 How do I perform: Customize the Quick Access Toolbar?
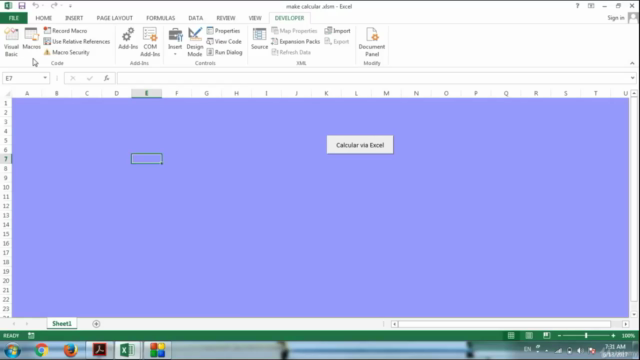click(70, 6)
